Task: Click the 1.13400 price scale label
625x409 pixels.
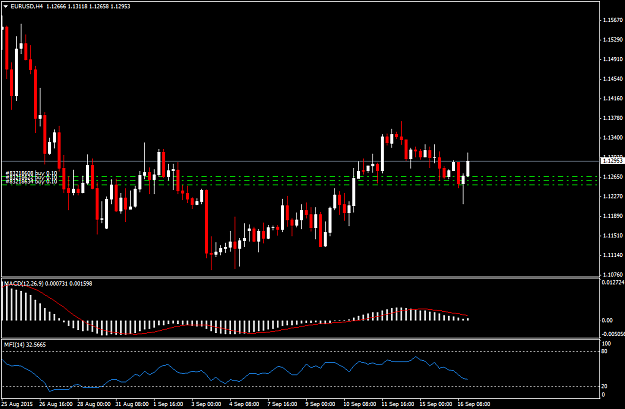Action: pyautogui.click(x=613, y=138)
